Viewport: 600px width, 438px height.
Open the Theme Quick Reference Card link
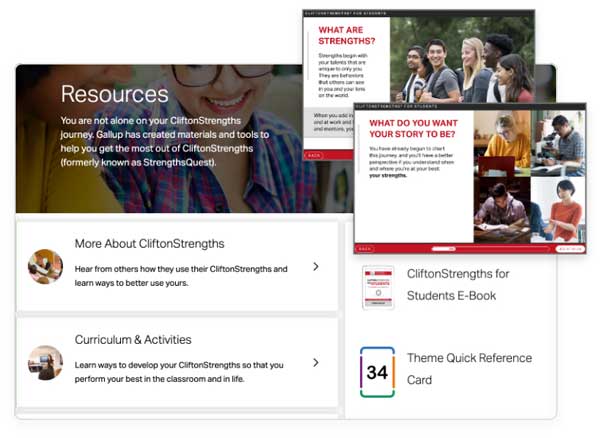[x=469, y=369]
